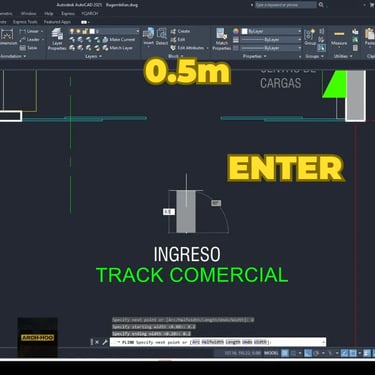This screenshot has height=375, width=375.
Task: Click the Match Layer button
Action: [117, 48]
